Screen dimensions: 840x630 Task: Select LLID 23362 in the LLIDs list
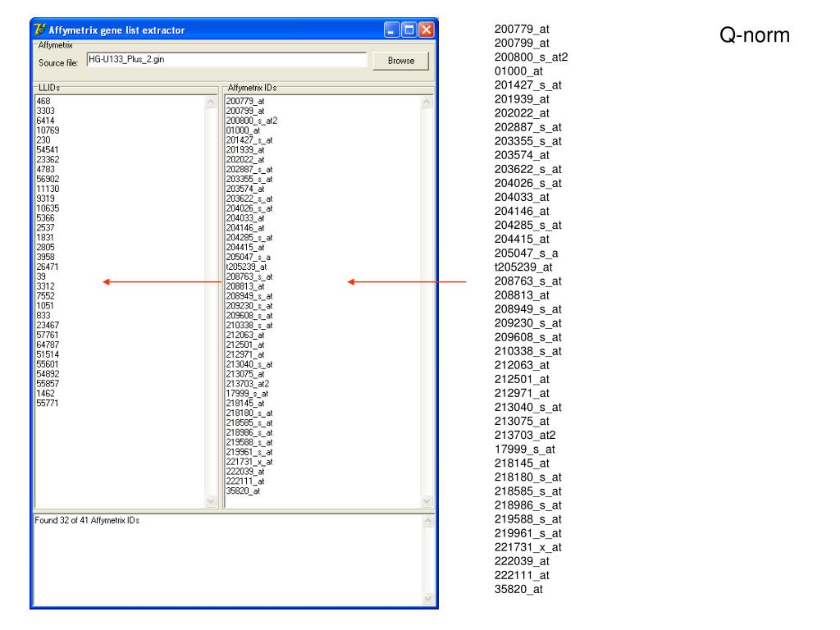tap(48, 160)
